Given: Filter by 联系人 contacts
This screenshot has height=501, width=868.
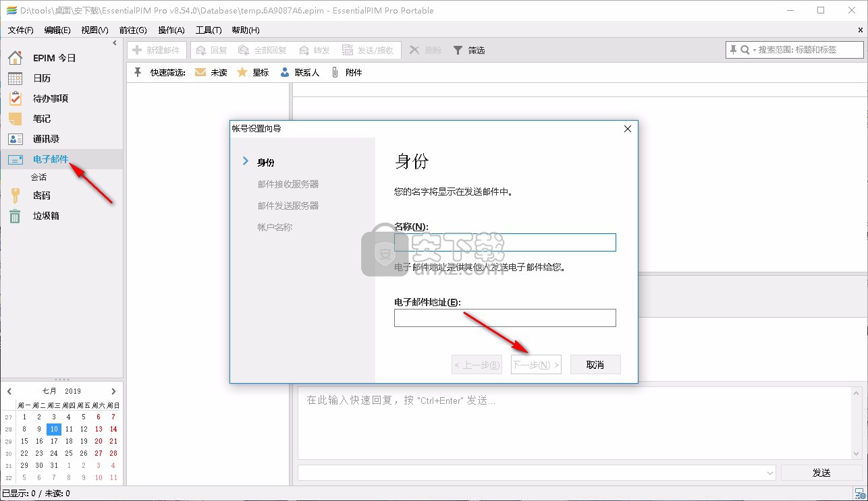Looking at the screenshot, I should (300, 72).
